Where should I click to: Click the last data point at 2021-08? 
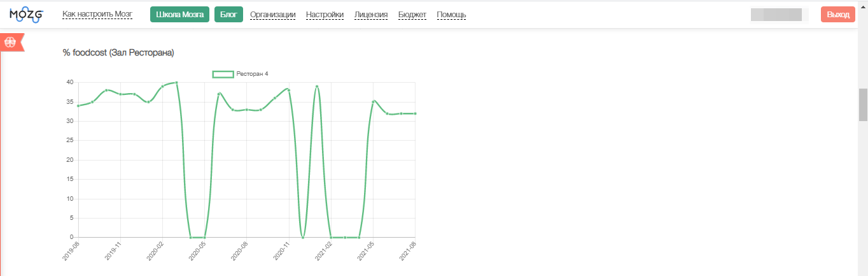tap(415, 113)
